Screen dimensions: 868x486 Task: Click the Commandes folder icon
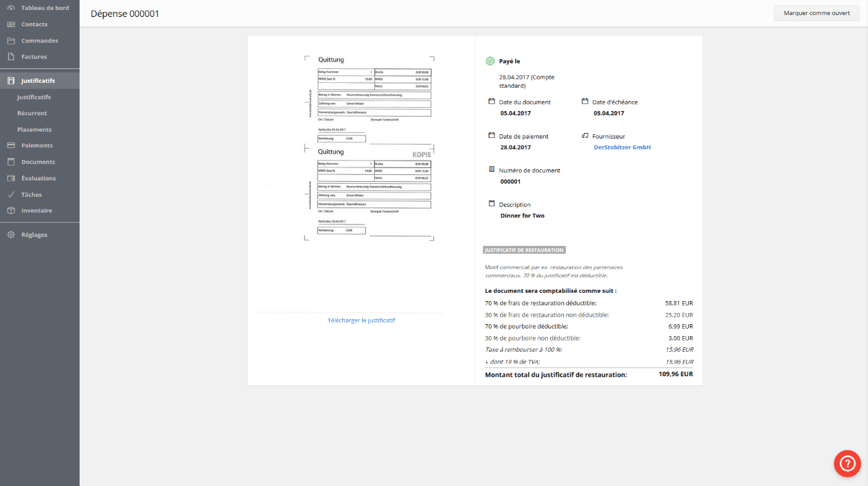(11, 41)
